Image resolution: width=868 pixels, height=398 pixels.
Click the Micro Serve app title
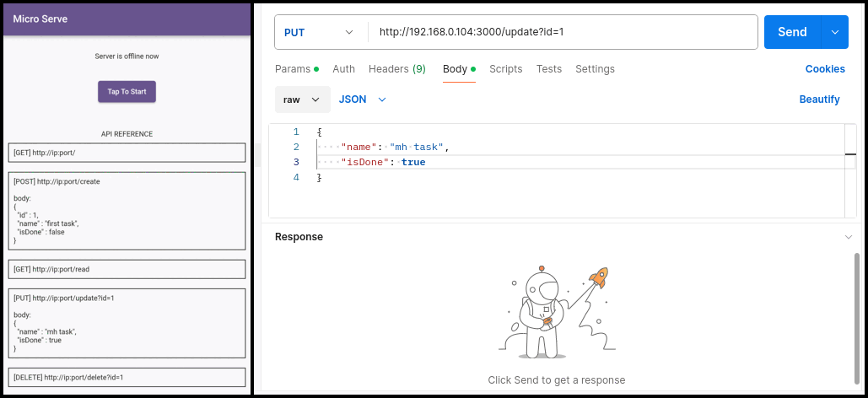[x=40, y=19]
